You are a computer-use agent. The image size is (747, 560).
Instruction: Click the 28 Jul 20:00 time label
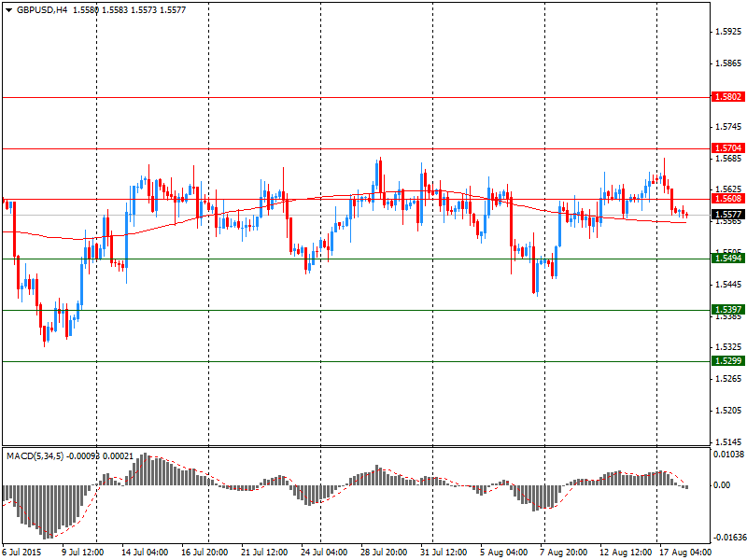coord(384,553)
